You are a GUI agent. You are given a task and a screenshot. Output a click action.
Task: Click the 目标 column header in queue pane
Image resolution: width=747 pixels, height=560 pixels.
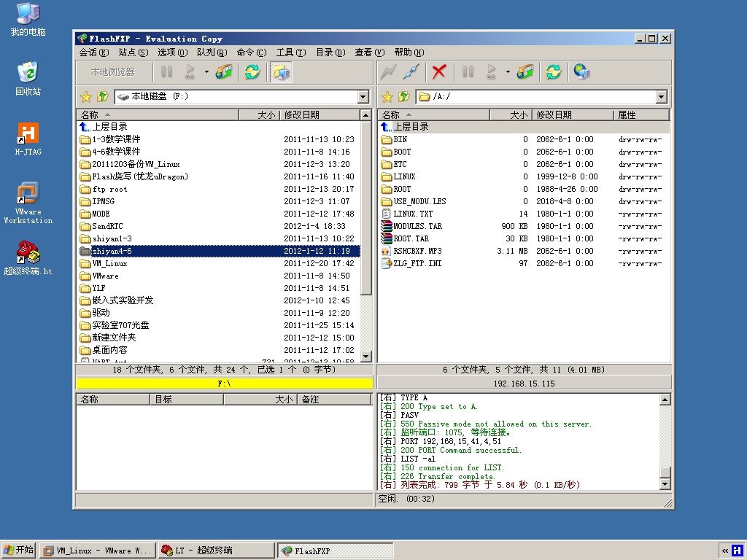(x=187, y=399)
